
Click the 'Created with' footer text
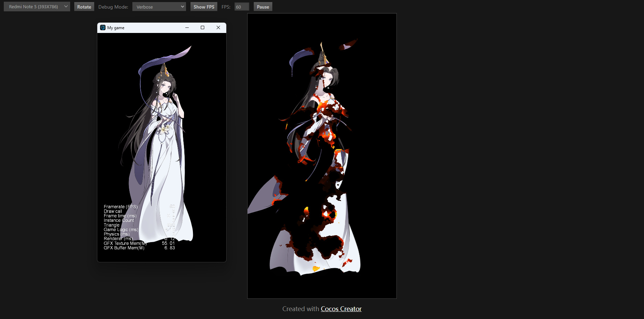point(301,309)
